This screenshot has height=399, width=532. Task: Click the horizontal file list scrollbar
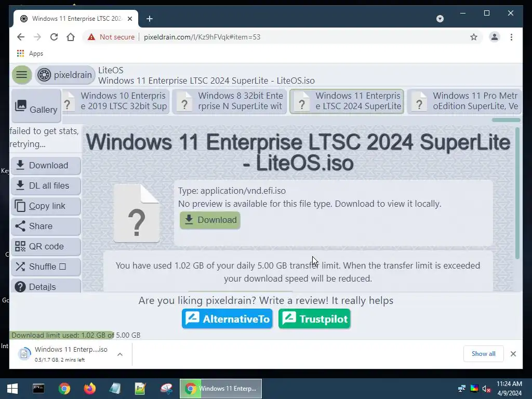pyautogui.click(x=506, y=120)
